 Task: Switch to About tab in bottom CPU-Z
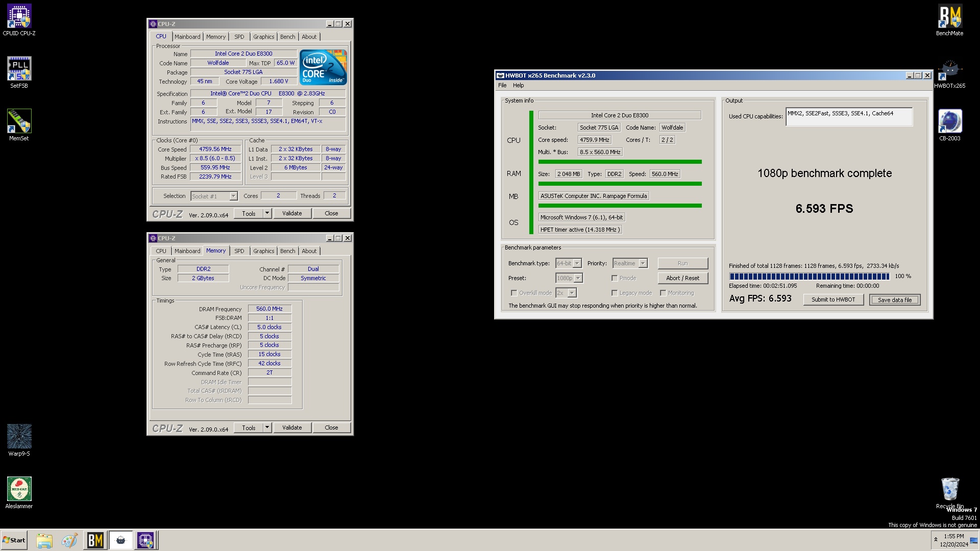click(x=309, y=251)
